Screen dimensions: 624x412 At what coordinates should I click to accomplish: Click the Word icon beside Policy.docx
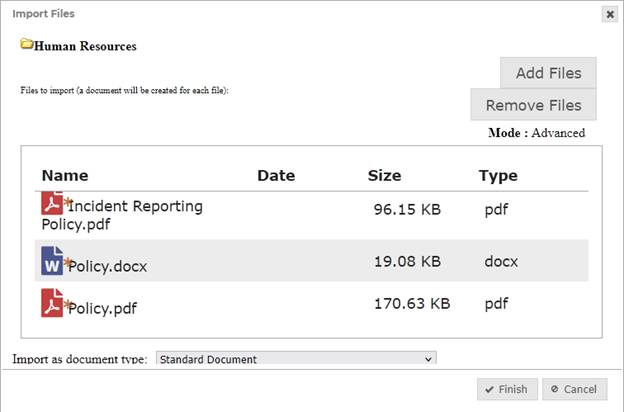pos(52,261)
